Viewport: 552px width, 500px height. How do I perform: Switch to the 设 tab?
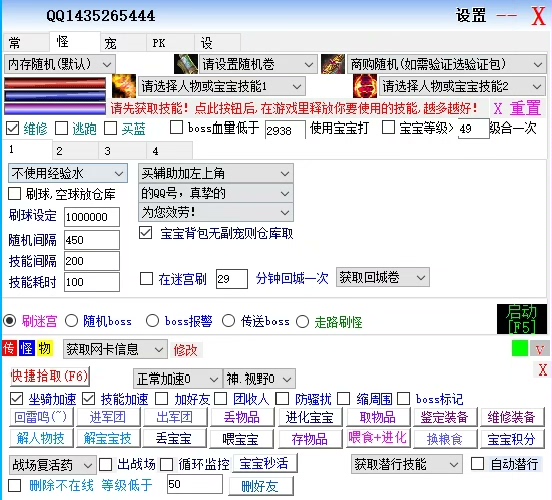[217, 43]
